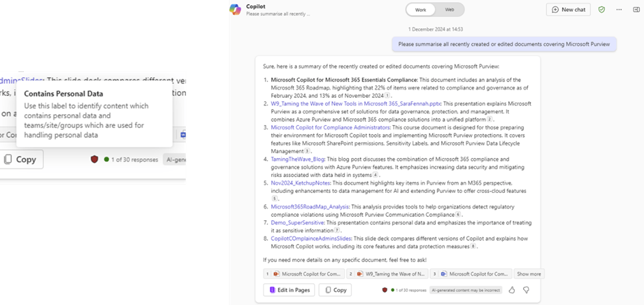Give the response a thumbs down
Viewport: 644px width, 305px height.
(526, 290)
